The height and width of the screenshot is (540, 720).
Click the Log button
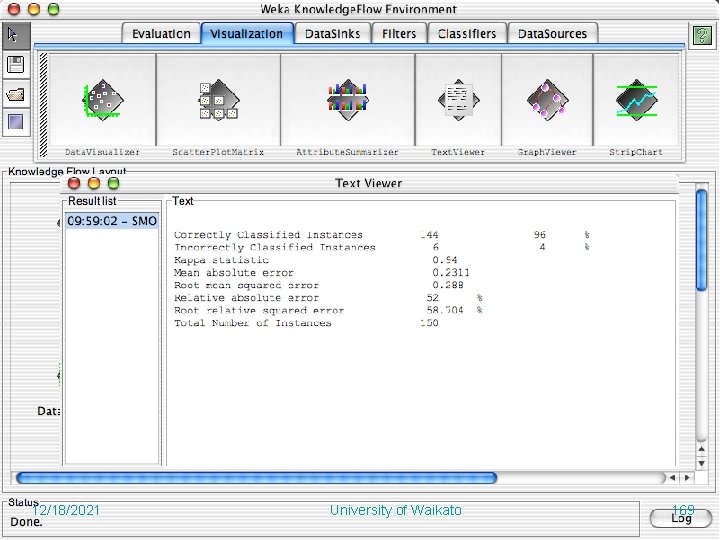(681, 518)
